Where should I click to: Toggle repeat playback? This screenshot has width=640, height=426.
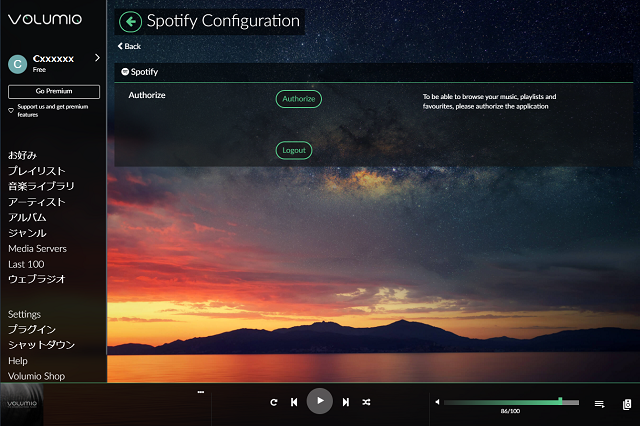click(x=274, y=402)
